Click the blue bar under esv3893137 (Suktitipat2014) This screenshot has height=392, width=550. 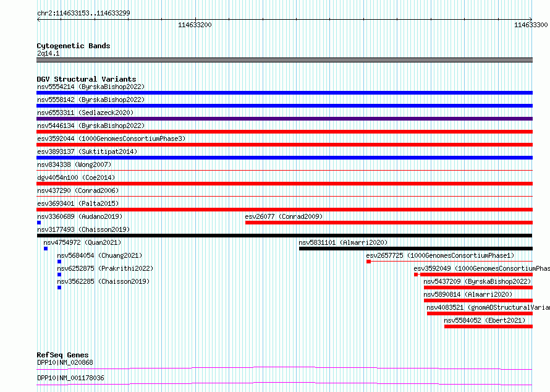pos(284,158)
